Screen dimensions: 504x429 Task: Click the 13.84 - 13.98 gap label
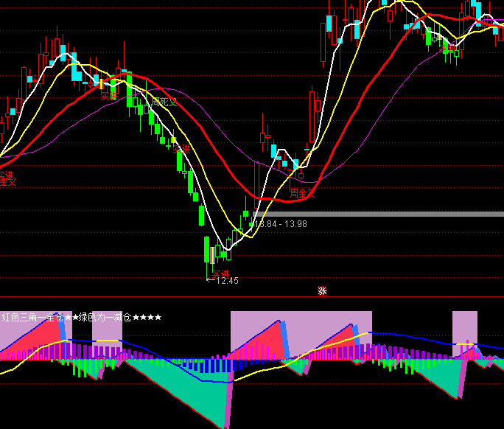pyautogui.click(x=281, y=223)
